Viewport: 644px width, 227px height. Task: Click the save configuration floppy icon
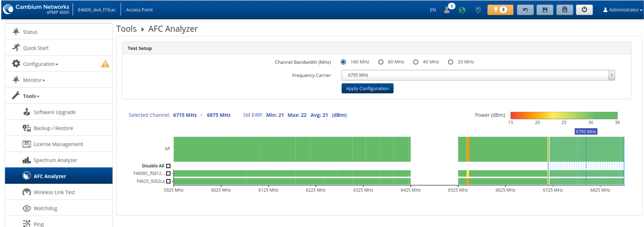click(x=545, y=10)
